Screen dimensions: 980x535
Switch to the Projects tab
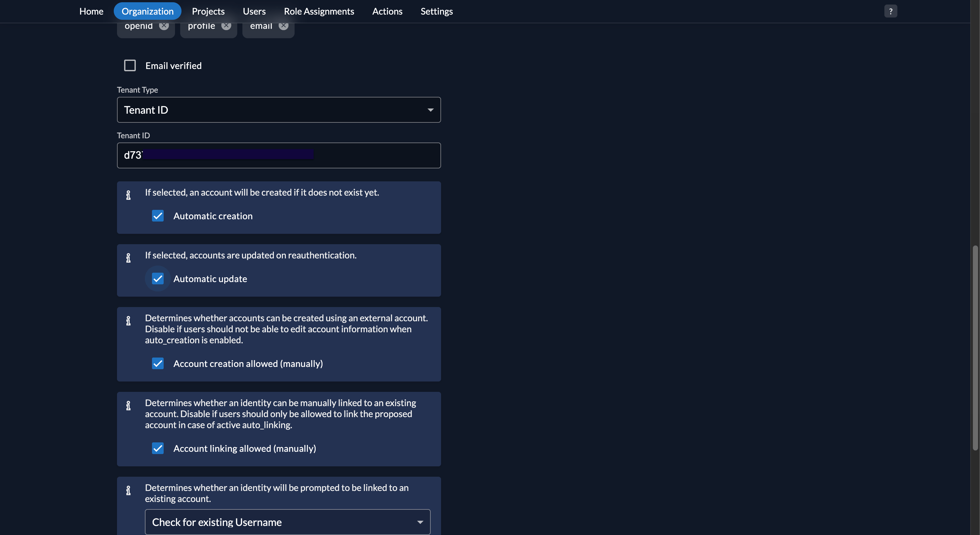pos(208,11)
